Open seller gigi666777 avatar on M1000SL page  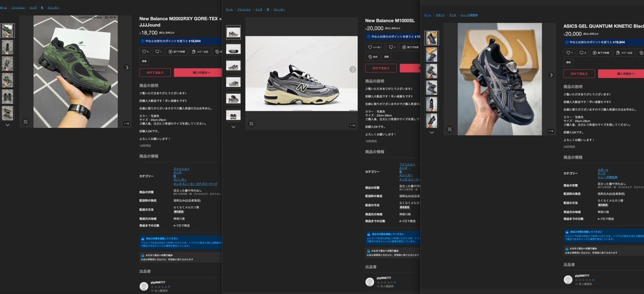370,282
